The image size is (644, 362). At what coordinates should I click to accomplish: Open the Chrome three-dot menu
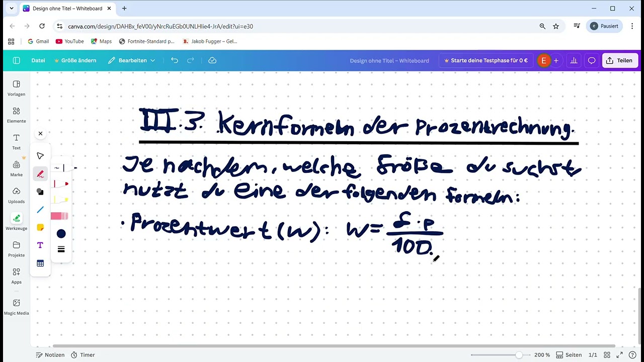click(x=631, y=26)
